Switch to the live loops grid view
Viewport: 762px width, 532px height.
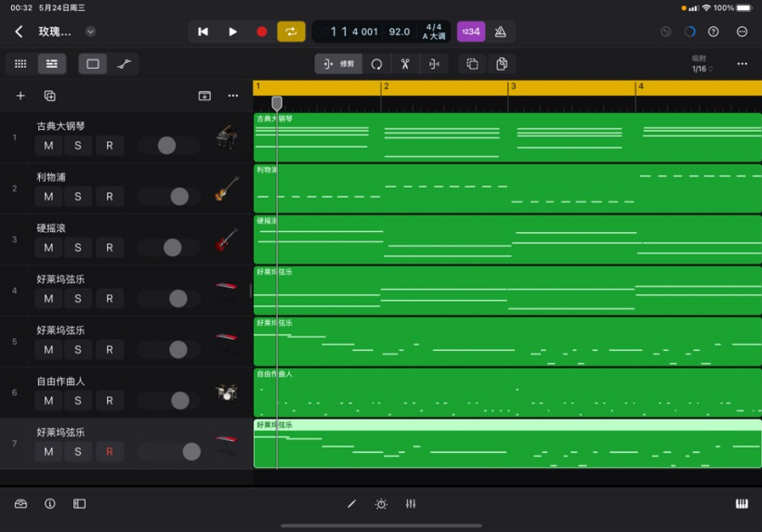pos(20,64)
